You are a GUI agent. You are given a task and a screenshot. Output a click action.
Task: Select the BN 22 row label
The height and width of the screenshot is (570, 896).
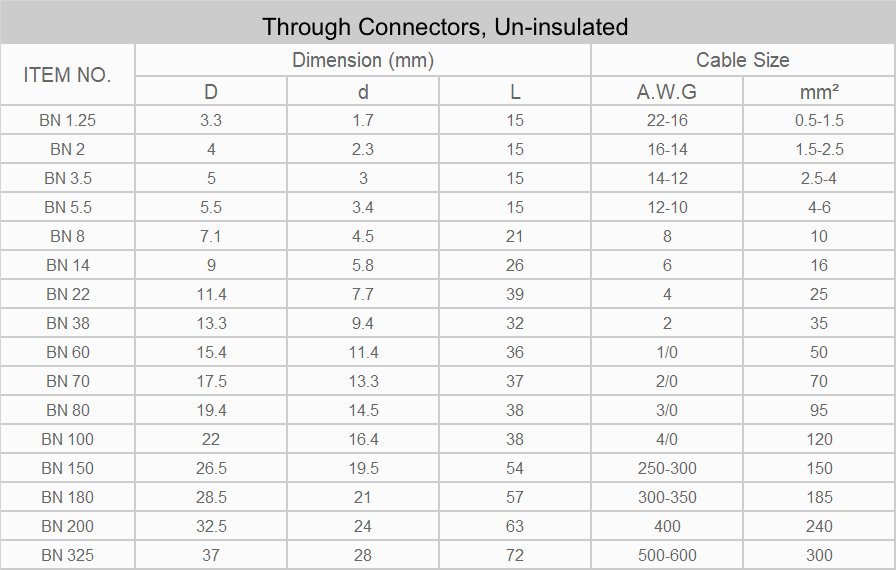[67, 294]
